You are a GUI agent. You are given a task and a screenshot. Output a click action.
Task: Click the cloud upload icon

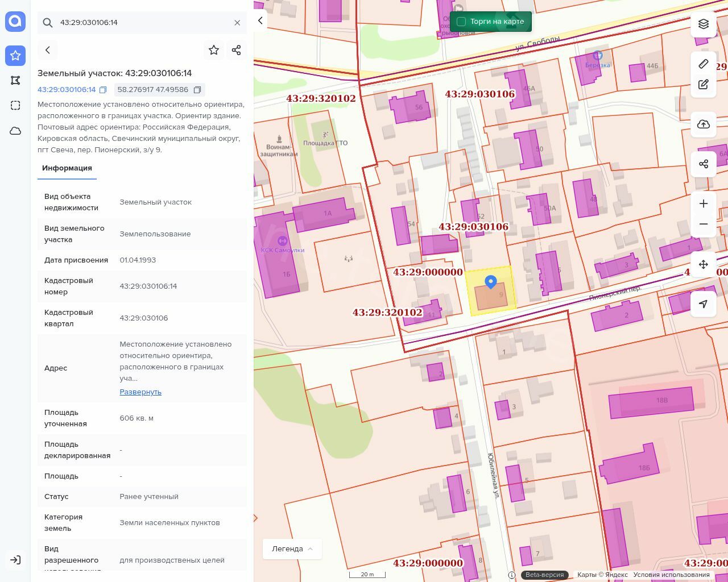[704, 124]
